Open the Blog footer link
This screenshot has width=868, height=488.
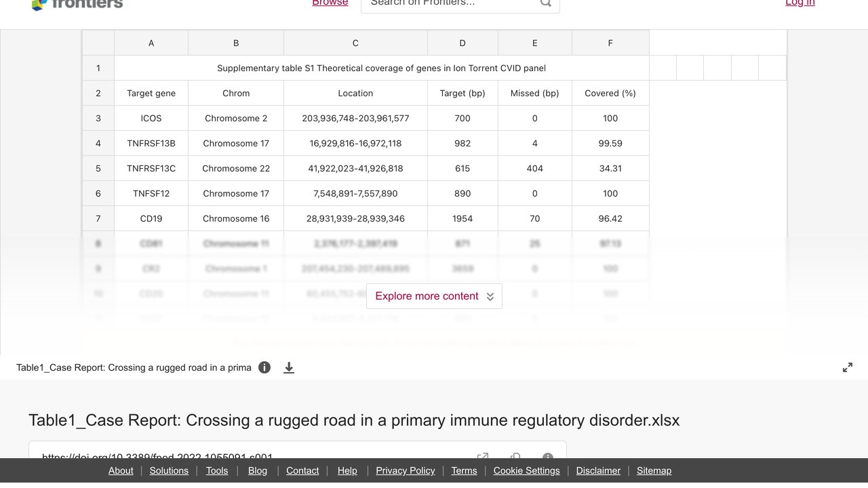[258, 470]
